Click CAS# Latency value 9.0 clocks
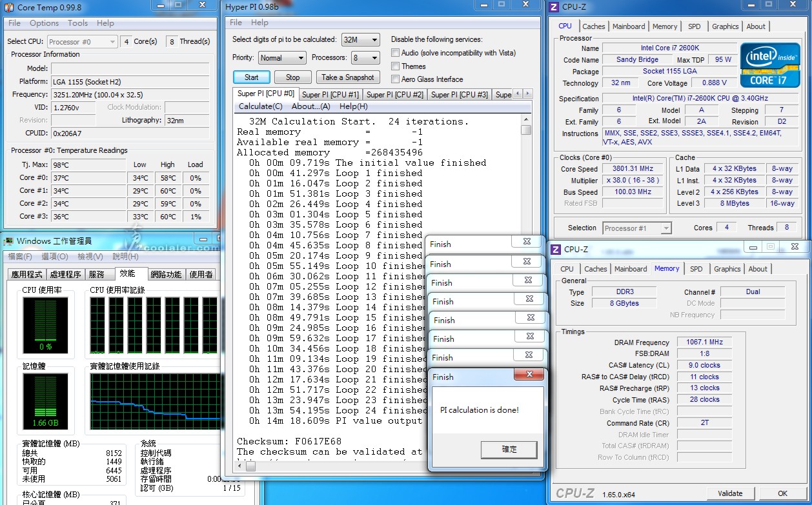 [x=704, y=365]
